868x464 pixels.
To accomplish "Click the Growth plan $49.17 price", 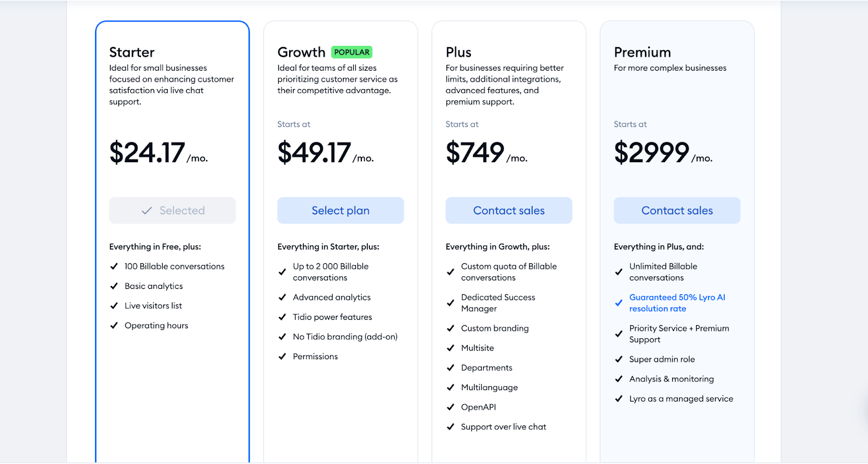I will (x=314, y=152).
